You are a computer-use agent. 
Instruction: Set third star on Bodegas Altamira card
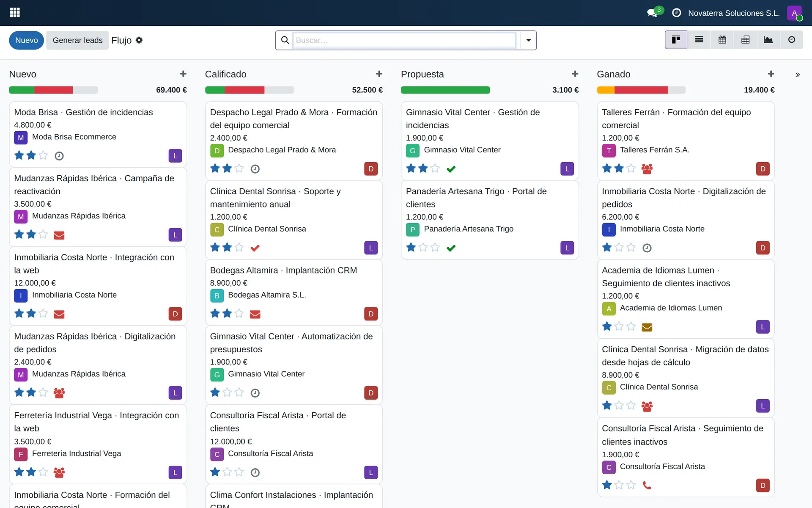click(x=239, y=313)
